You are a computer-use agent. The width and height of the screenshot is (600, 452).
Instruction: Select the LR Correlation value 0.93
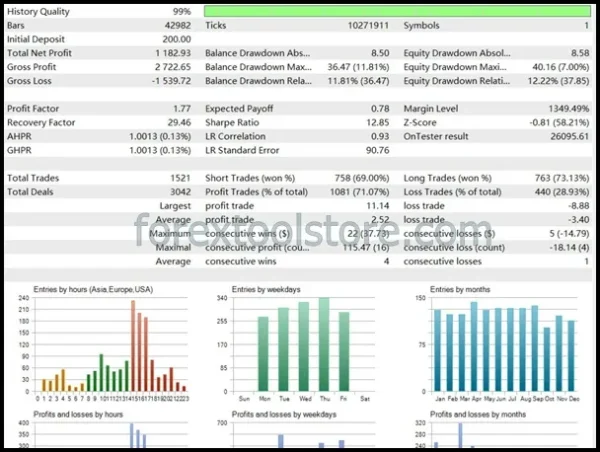(380, 136)
